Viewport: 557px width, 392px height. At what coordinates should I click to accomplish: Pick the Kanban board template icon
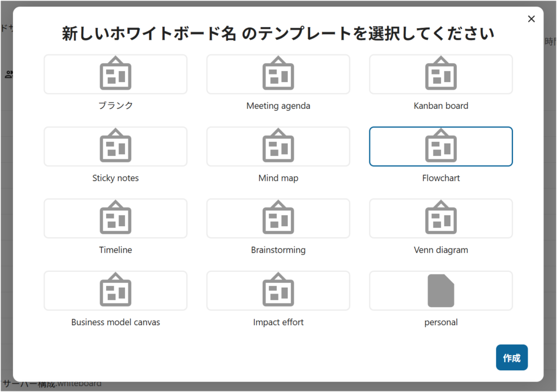441,74
